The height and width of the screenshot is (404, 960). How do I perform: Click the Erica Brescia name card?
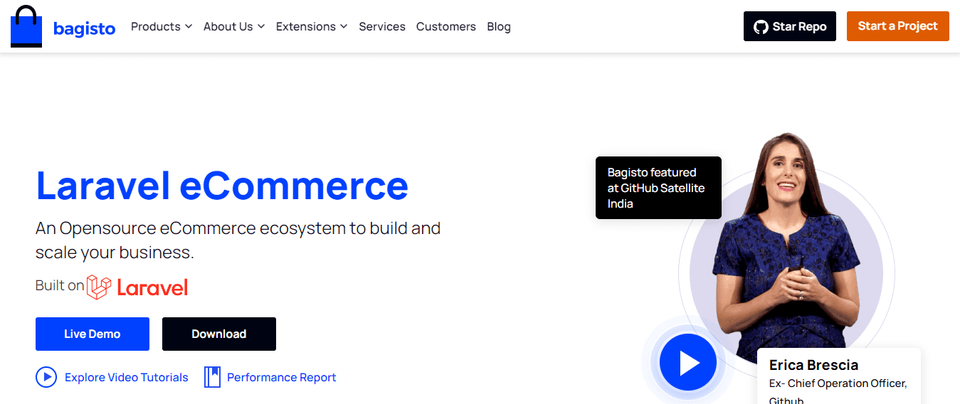click(x=839, y=376)
